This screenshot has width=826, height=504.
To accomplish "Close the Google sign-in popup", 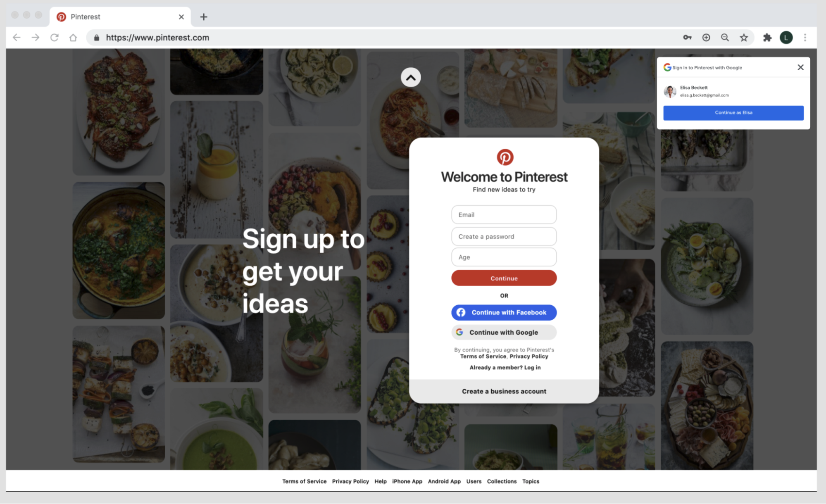I will [800, 67].
